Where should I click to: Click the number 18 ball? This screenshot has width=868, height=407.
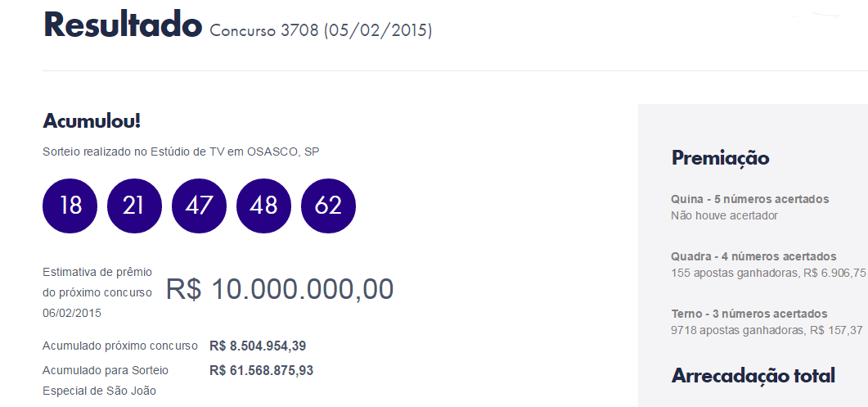click(x=70, y=206)
